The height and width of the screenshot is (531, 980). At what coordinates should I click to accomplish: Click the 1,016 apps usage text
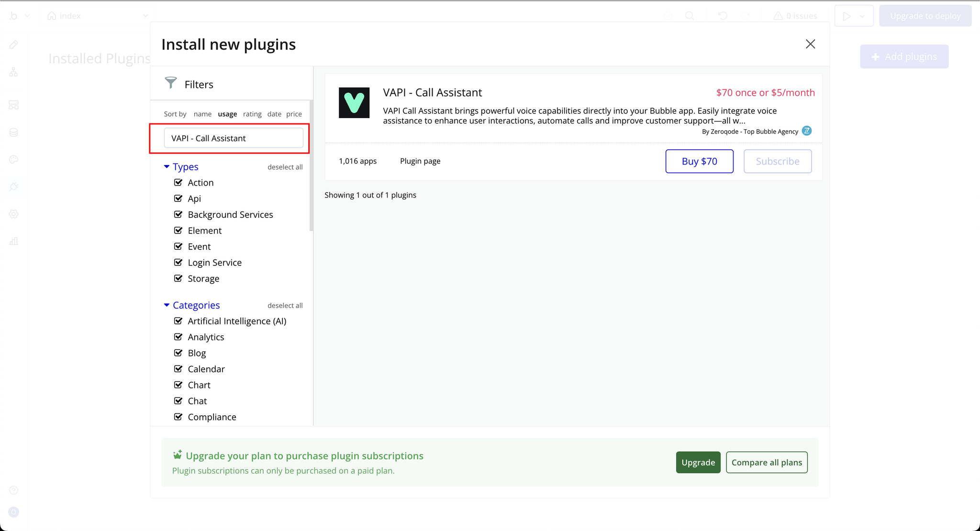tap(357, 161)
